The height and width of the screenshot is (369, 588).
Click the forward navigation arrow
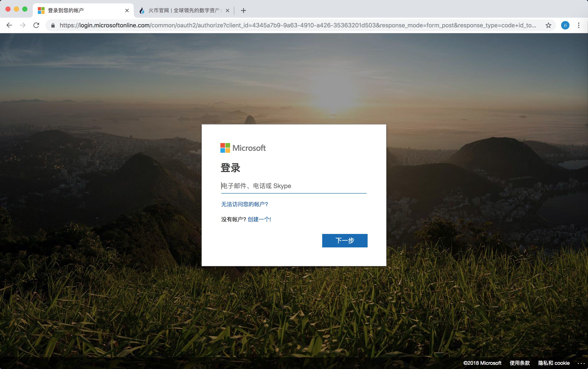click(x=23, y=25)
